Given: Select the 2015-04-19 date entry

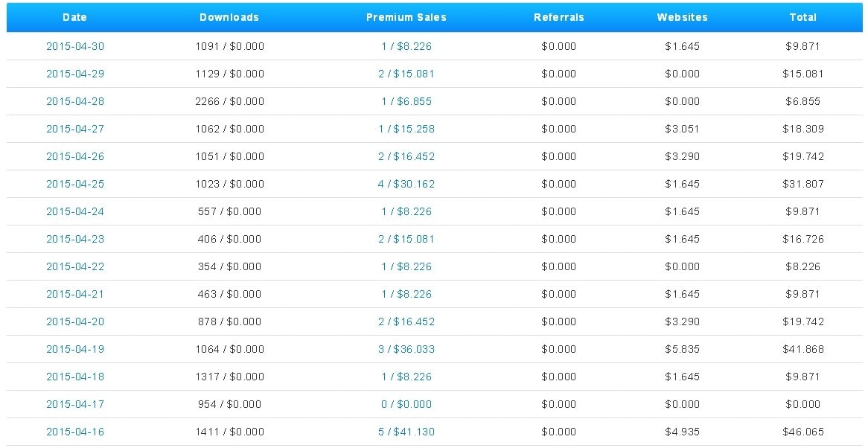Looking at the screenshot, I should pos(75,349).
